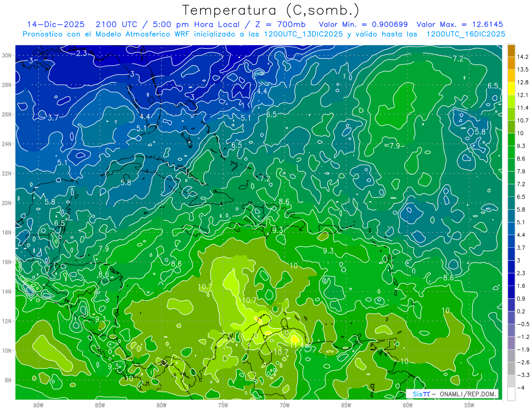Click the "18N" latitude axis label
Image resolution: width=532 pixels, height=411 pixels.
click(x=8, y=232)
